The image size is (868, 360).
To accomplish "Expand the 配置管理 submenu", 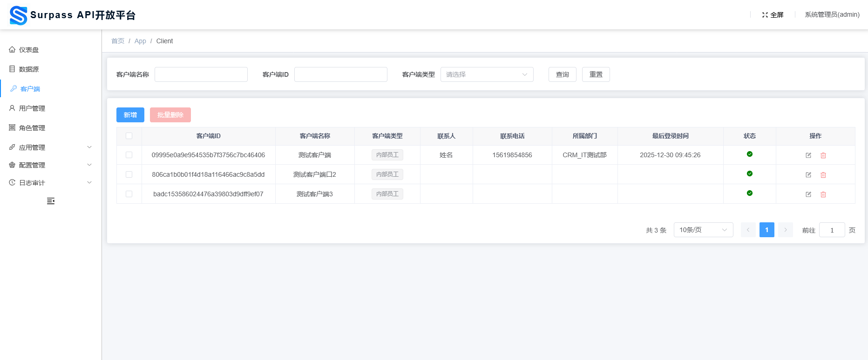I will pos(51,165).
